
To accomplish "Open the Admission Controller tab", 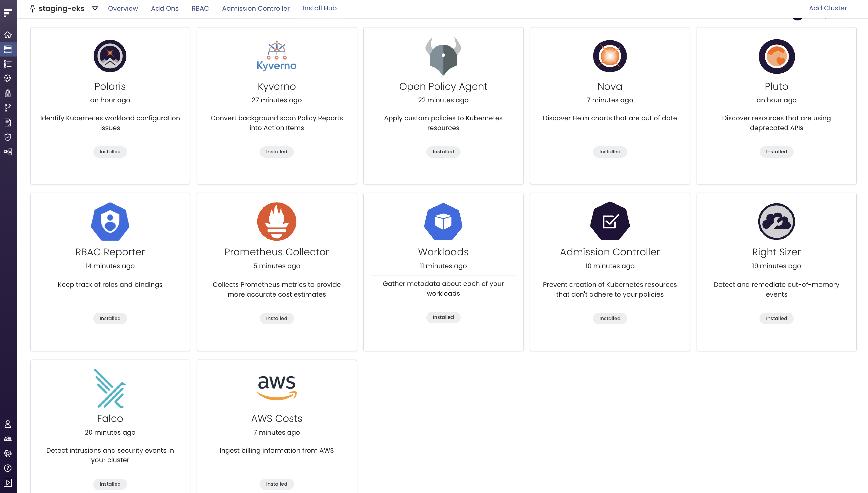I will pos(256,8).
